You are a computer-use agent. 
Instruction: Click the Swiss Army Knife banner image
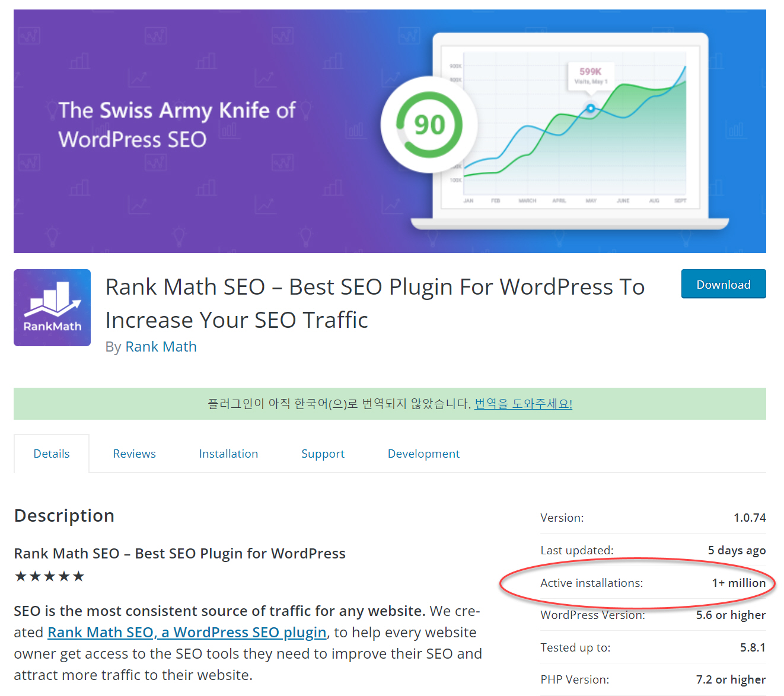click(390, 131)
